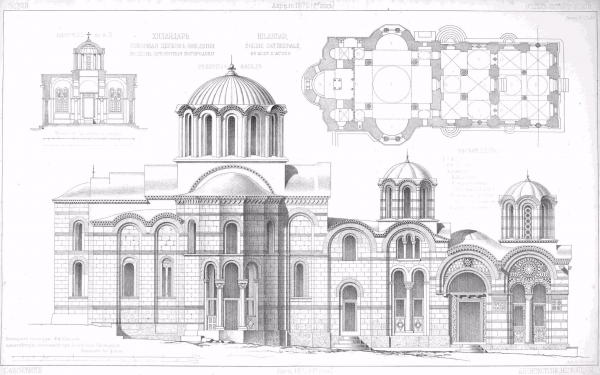Screen dimensions: 600x375
Task: Select the cross atop the section drawing
Action: [89, 36]
